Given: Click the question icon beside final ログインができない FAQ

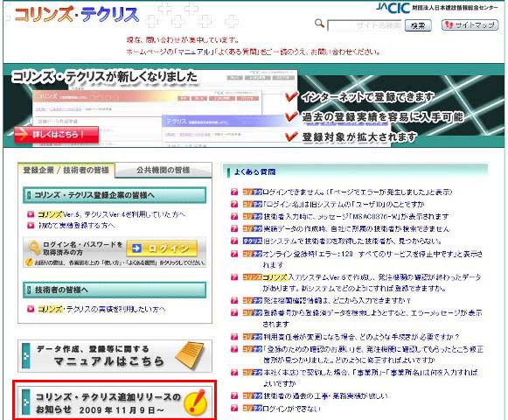Looking at the screenshot, I should (x=234, y=409).
